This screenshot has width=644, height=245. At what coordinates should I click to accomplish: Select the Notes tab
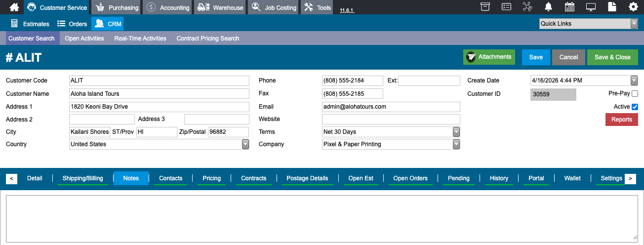(x=131, y=178)
